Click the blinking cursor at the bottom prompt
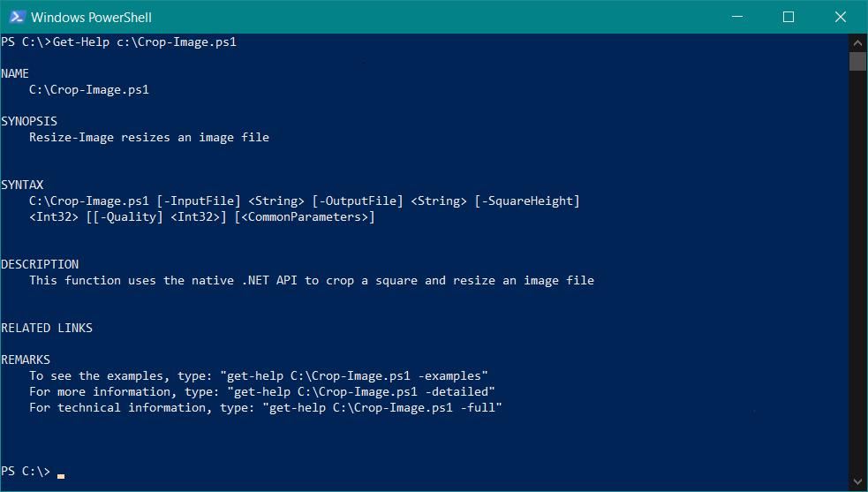Screen dimensions: 868x492 [61, 475]
